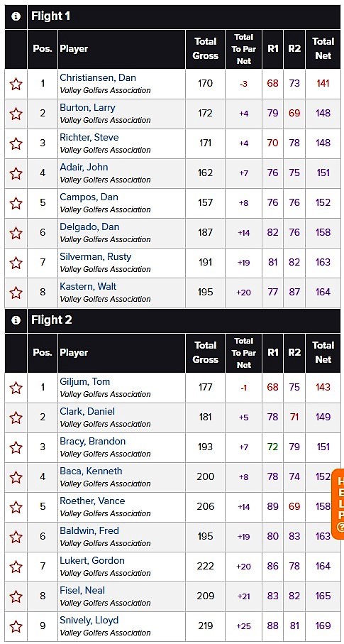Click the R1 column header in Flight 1
Image resolution: width=344 pixels, height=644 pixels.
[x=272, y=49]
